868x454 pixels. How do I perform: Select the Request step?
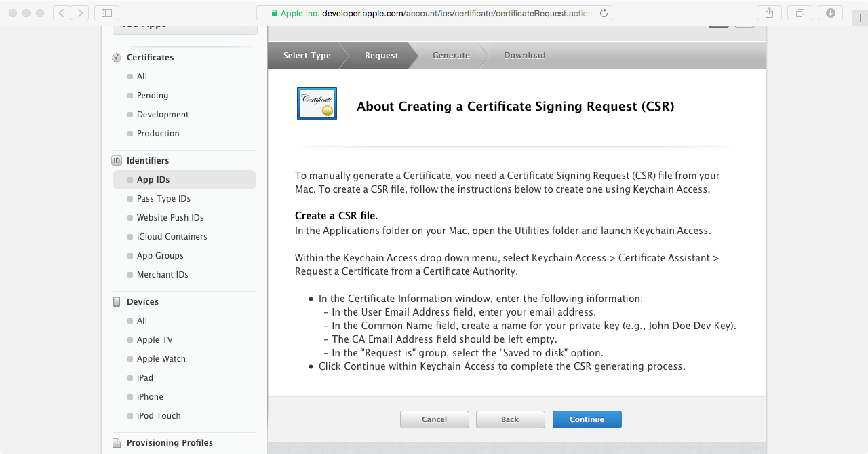click(381, 56)
